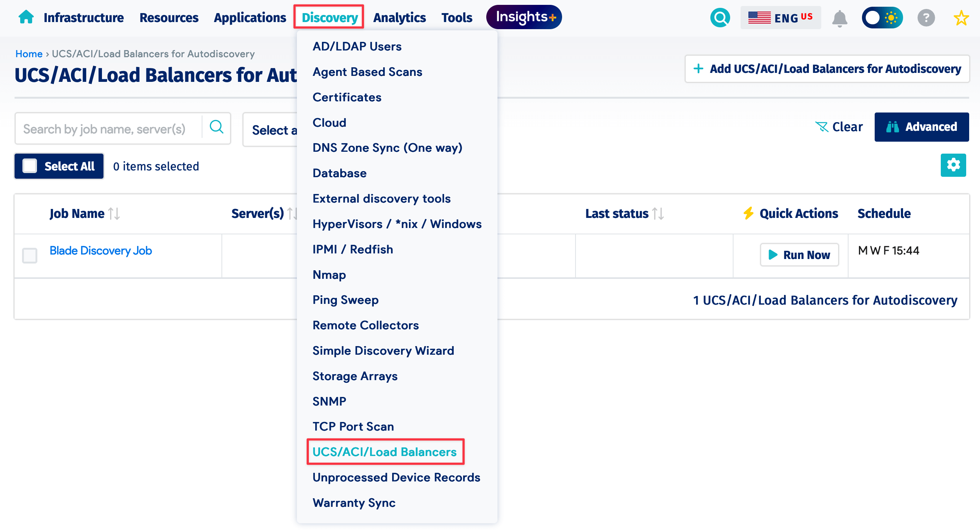
Task: Open the ENG US language selector
Action: click(780, 17)
